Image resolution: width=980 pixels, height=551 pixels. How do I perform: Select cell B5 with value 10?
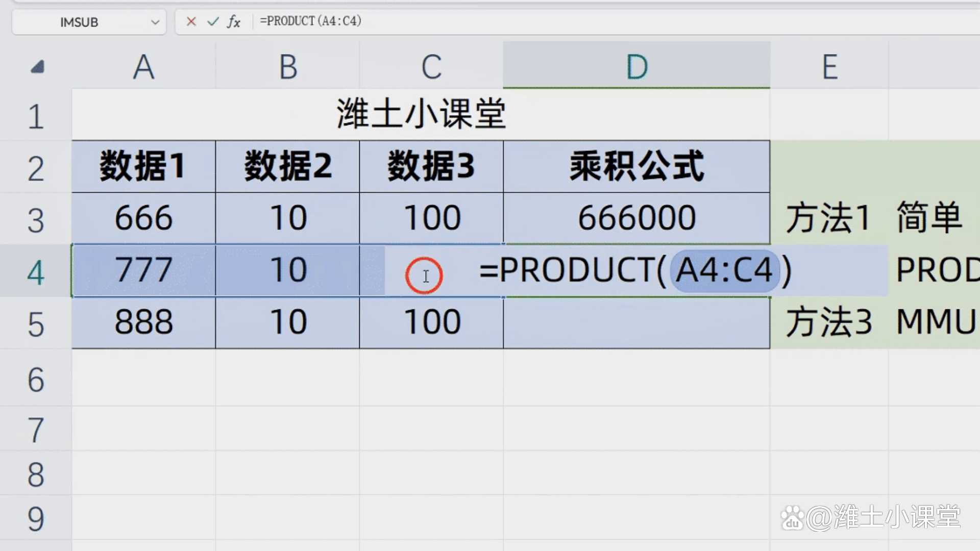[x=287, y=322]
